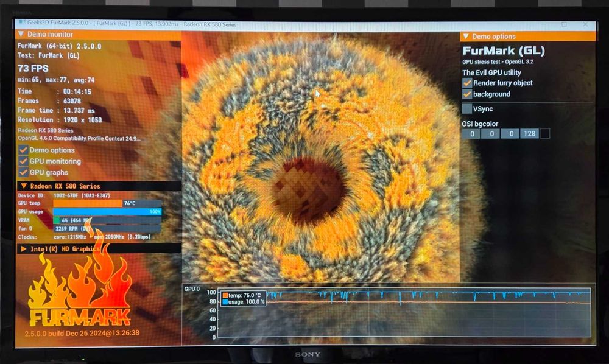Image resolution: width=609 pixels, height=364 pixels.
Task: Toggle the GPU graphs checkbox
Action: tap(23, 172)
